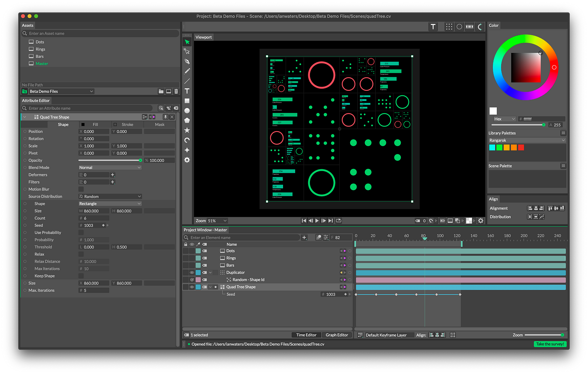Switch to the Stroke tab
588x374 pixels.
[x=127, y=124]
